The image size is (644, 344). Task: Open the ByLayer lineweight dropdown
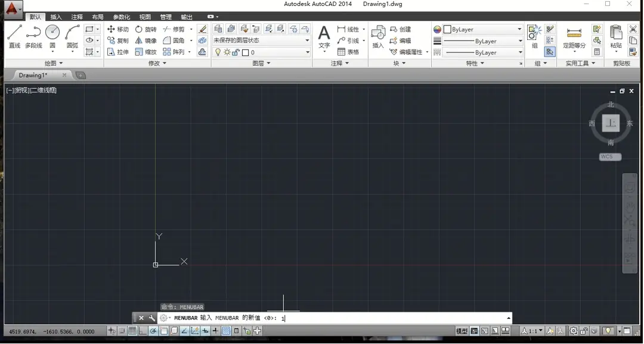tap(482, 41)
